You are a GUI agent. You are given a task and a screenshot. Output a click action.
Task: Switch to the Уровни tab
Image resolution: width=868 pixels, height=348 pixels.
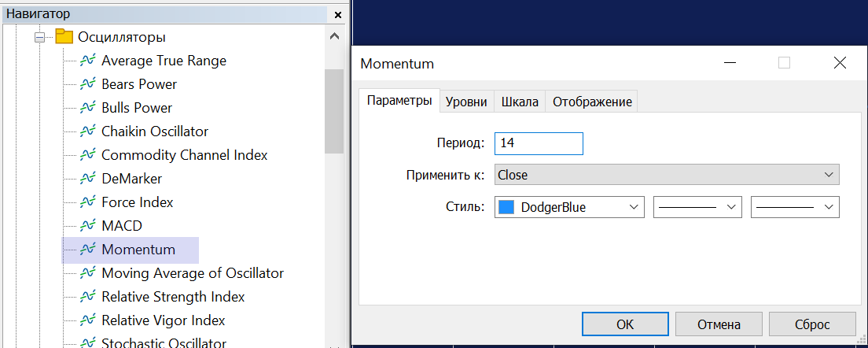[x=467, y=102]
